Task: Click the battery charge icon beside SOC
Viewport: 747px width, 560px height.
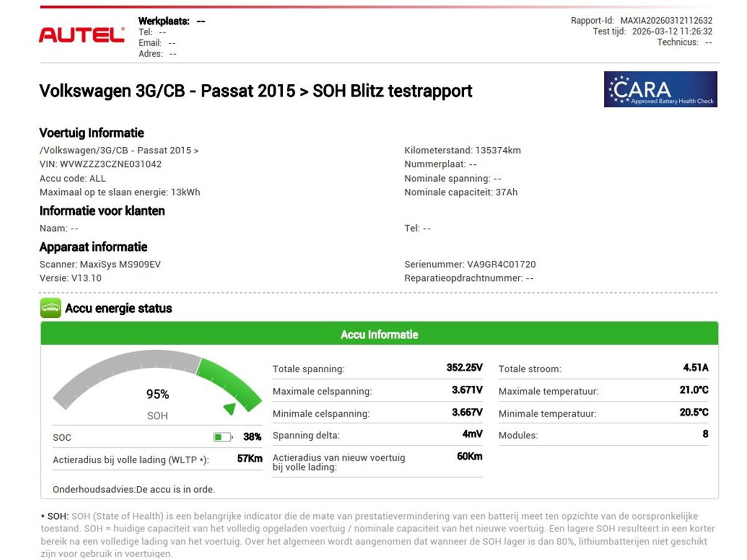Action: coord(223,437)
